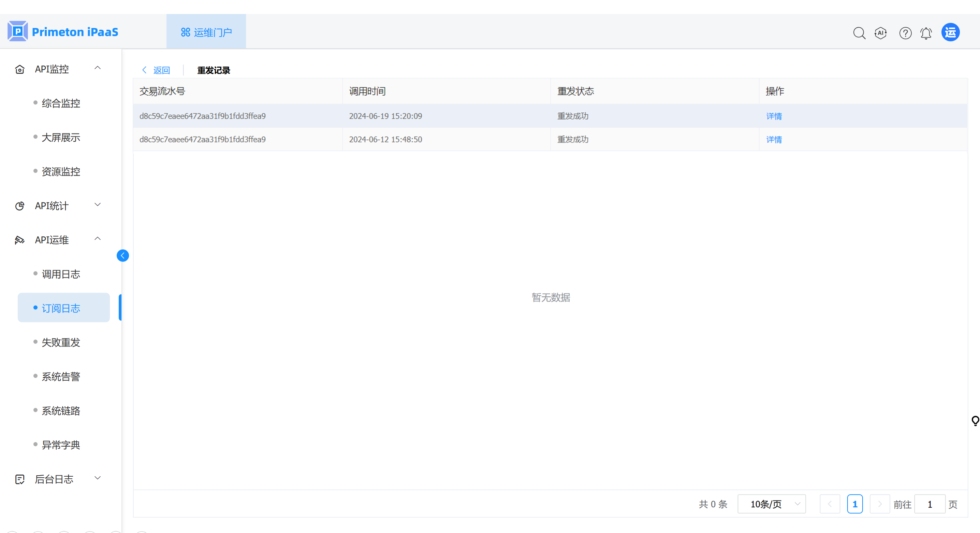Viewport: 980px width, 533px height.
Task: Click the search magnifier icon
Action: (x=859, y=33)
